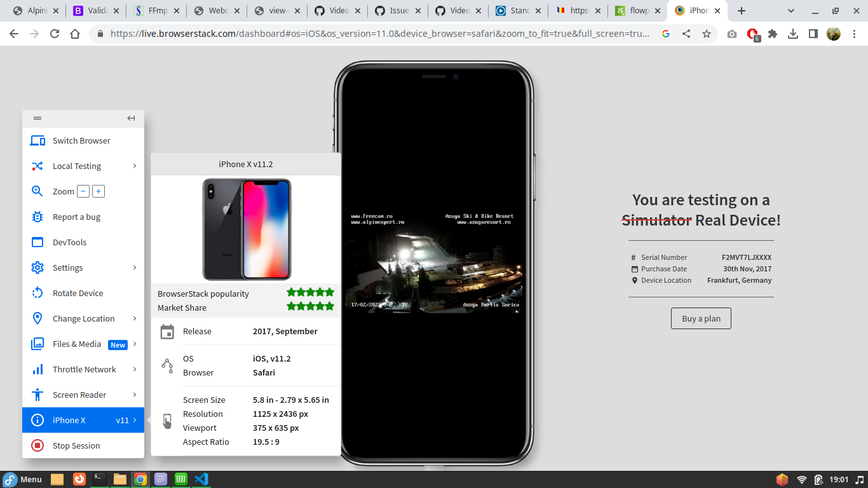Select the iPhone X v11 device entry
This screenshot has height=488, width=868.
click(70, 420)
